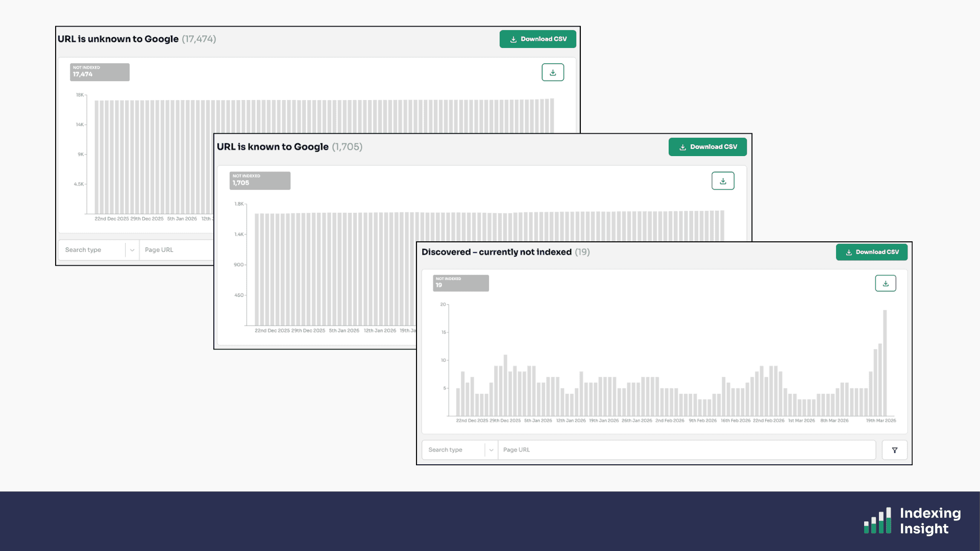Click chart download icon in unknown to Google panel
The image size is (980, 551).
pos(552,72)
